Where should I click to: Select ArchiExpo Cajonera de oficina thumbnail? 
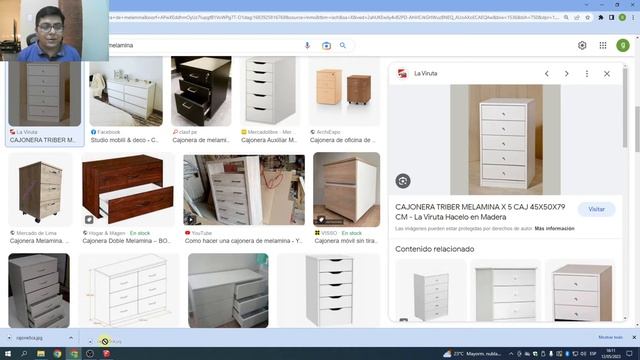[x=344, y=91]
